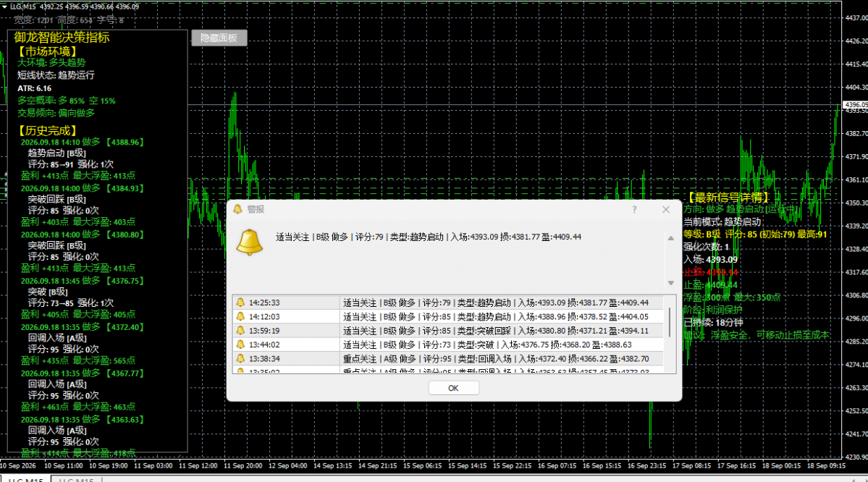Click the alert history list scrollbar thumb
The height and width of the screenshot is (482, 868).
pyautogui.click(x=670, y=323)
